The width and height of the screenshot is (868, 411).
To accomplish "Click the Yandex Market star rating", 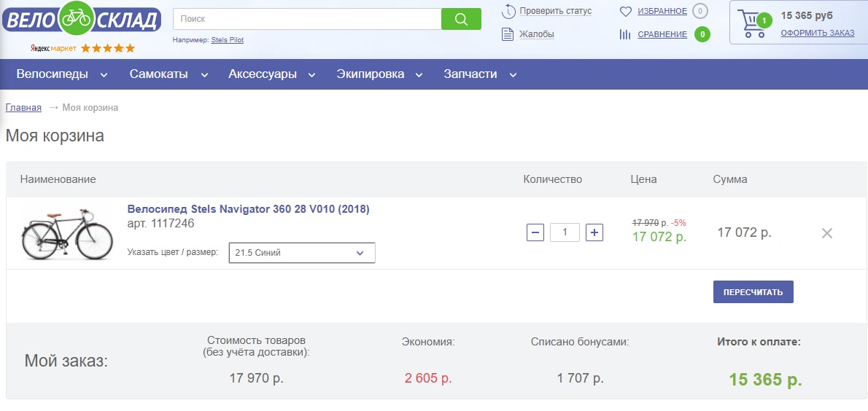I will click(108, 48).
